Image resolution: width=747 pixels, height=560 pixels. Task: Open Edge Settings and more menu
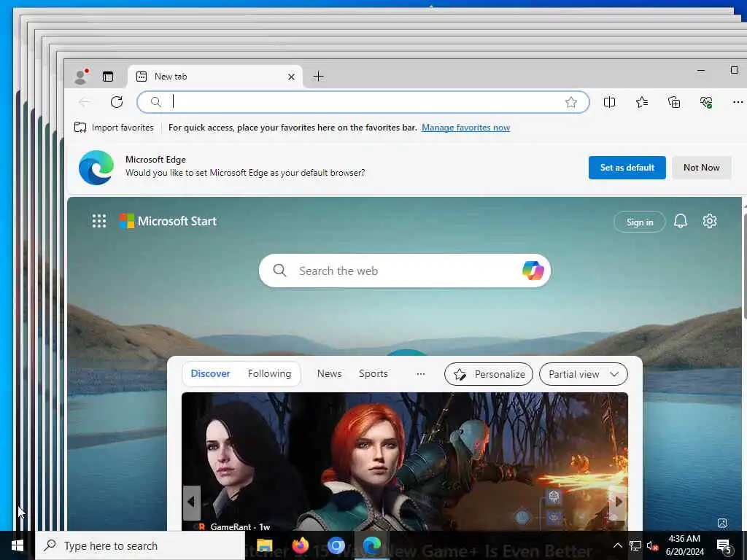(x=738, y=102)
